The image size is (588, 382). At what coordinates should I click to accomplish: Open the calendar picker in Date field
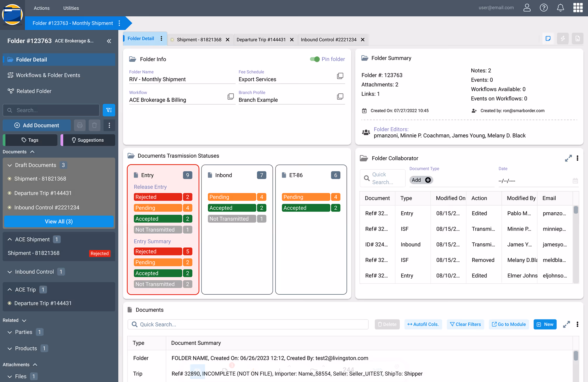(575, 181)
